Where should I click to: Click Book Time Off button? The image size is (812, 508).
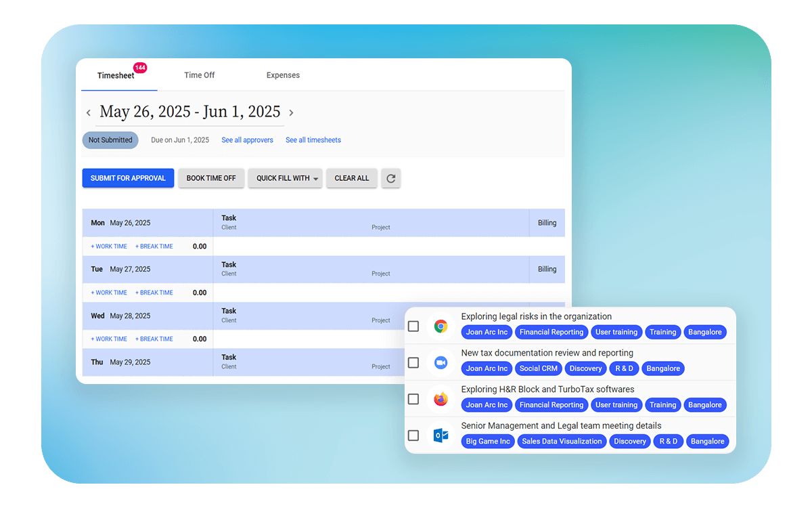coord(211,178)
